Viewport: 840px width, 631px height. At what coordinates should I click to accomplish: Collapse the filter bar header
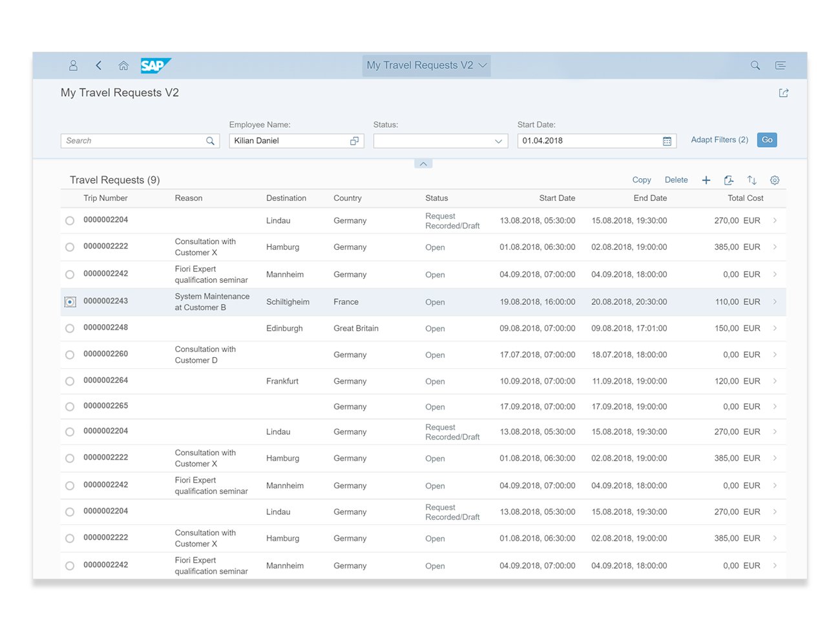pyautogui.click(x=423, y=164)
